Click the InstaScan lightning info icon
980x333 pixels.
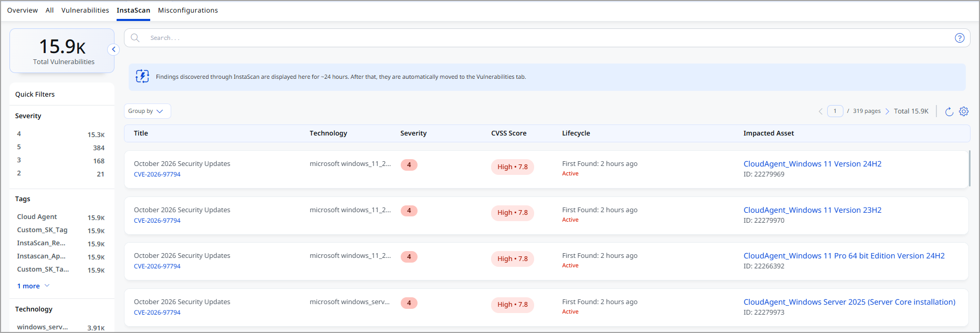[142, 77]
